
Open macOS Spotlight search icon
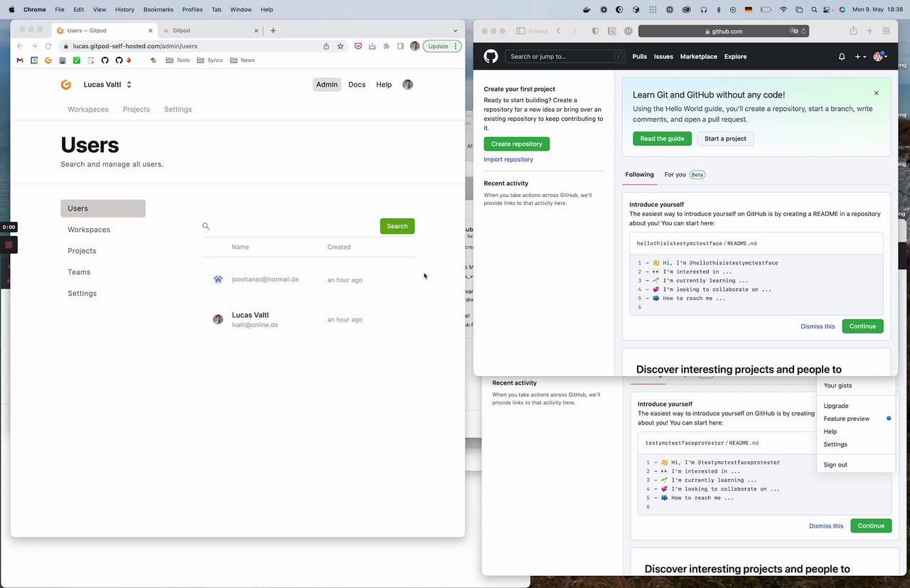(x=815, y=10)
